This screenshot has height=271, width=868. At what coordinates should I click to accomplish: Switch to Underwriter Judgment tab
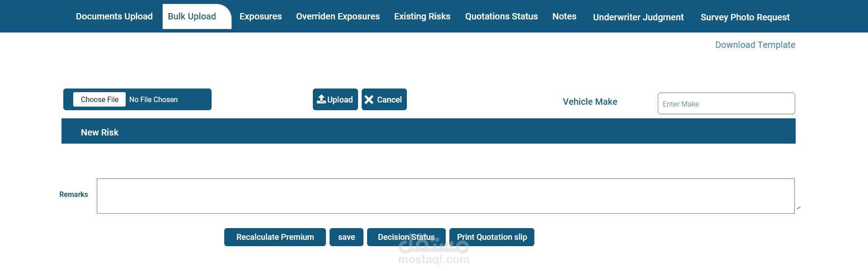tap(638, 17)
